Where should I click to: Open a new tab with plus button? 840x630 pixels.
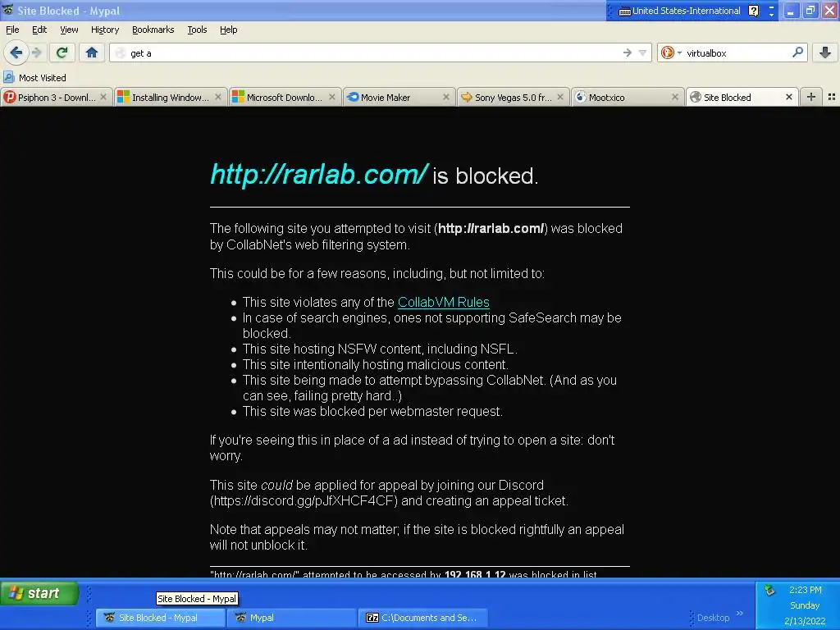point(811,97)
